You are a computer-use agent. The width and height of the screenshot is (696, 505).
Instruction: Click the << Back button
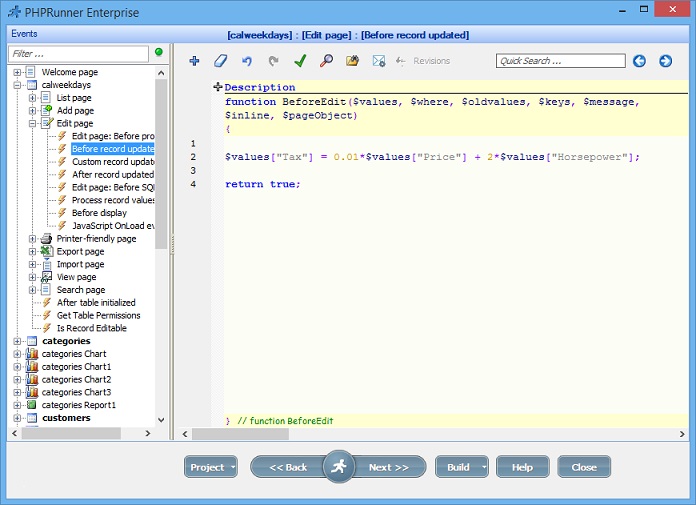tap(288, 467)
